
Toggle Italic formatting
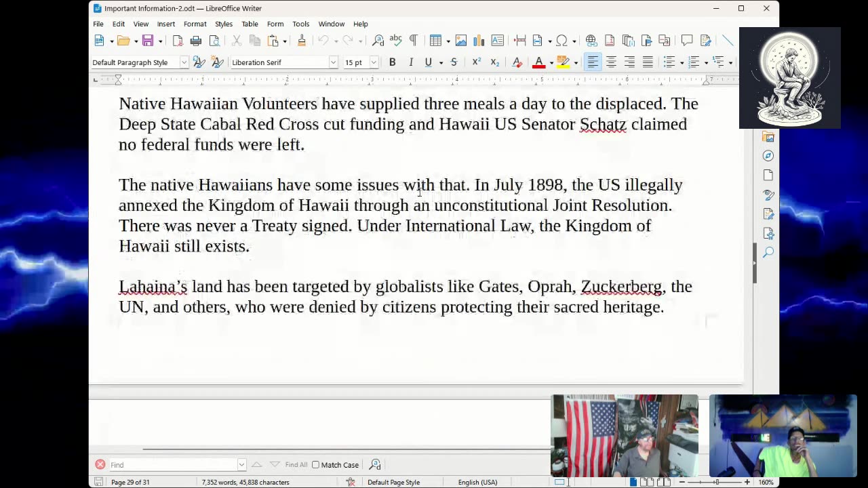point(410,62)
